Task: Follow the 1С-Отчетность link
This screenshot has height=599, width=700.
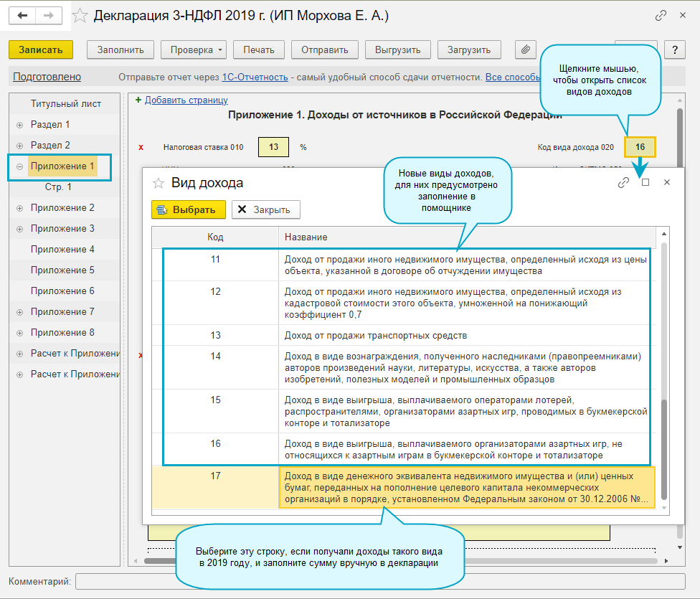Action: (255, 77)
